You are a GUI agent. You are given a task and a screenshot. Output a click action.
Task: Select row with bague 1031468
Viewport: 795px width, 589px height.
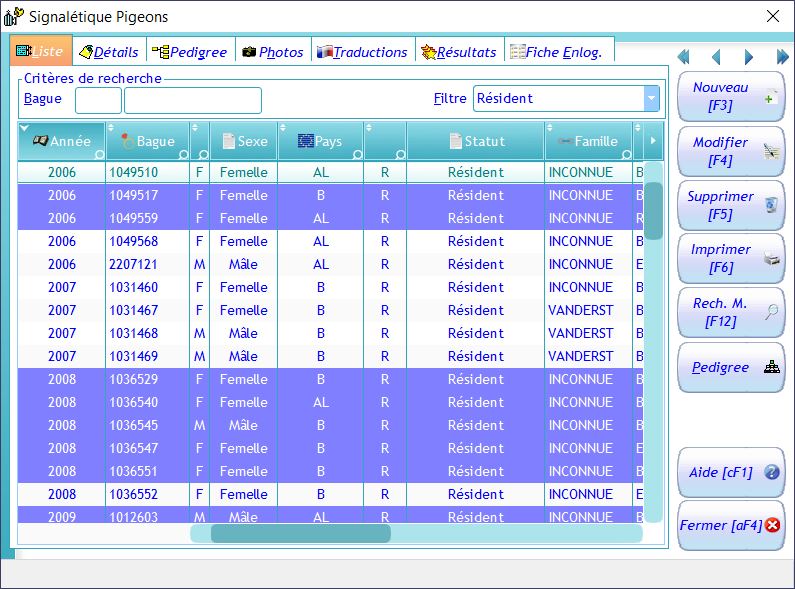[331, 334]
